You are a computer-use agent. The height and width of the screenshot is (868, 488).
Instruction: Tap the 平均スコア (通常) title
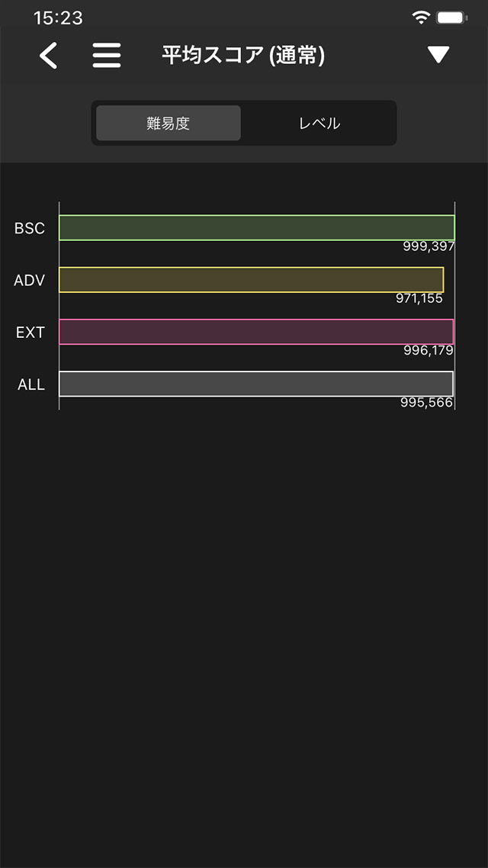click(243, 56)
